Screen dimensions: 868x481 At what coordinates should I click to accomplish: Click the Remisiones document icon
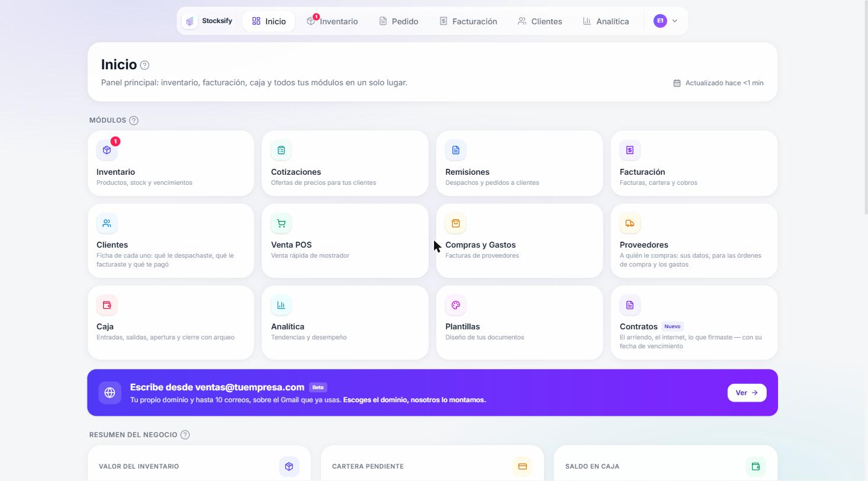coord(455,150)
